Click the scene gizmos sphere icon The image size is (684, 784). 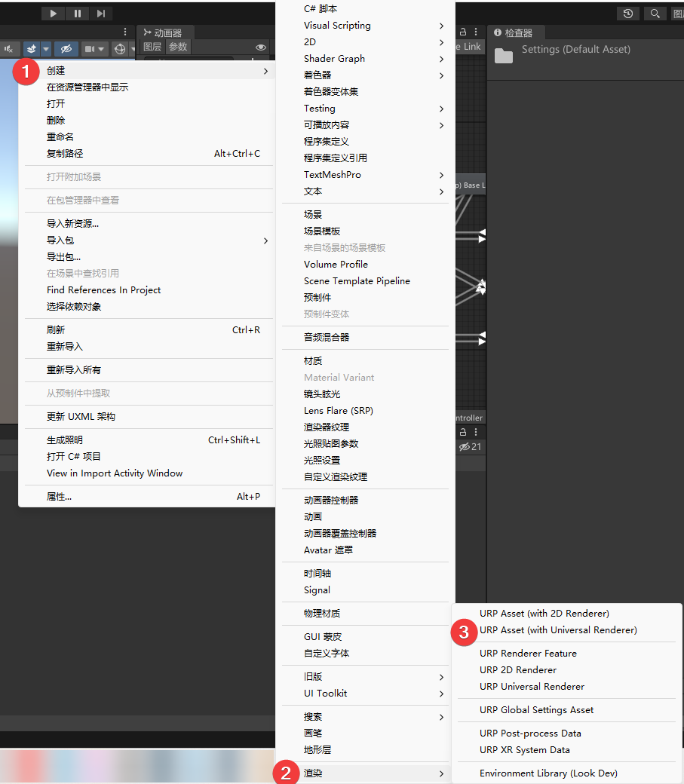119,49
